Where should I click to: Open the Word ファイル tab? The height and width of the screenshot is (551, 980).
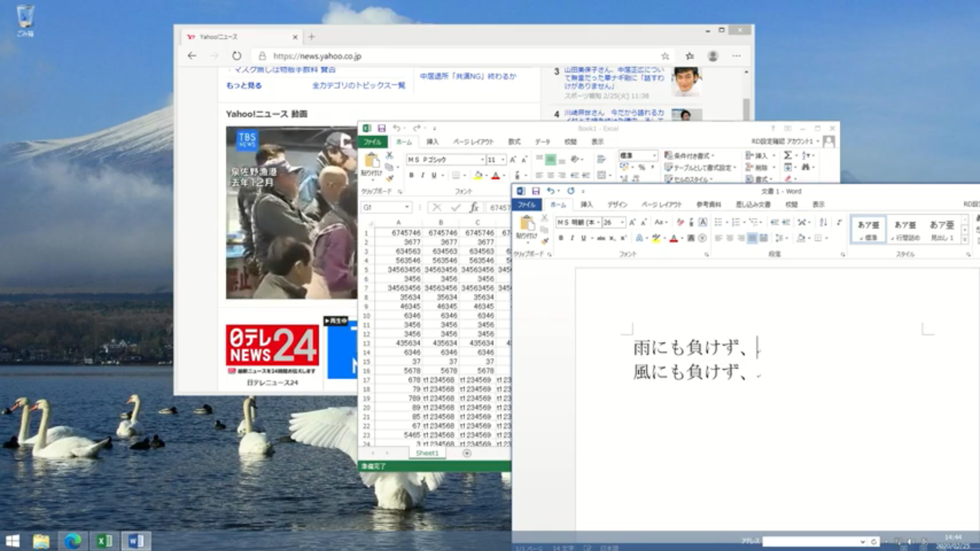tap(526, 205)
